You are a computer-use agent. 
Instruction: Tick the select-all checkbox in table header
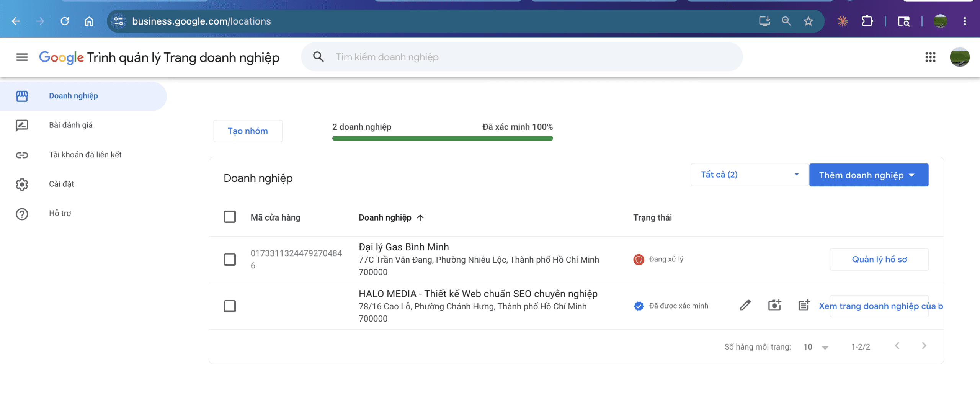pyautogui.click(x=230, y=217)
